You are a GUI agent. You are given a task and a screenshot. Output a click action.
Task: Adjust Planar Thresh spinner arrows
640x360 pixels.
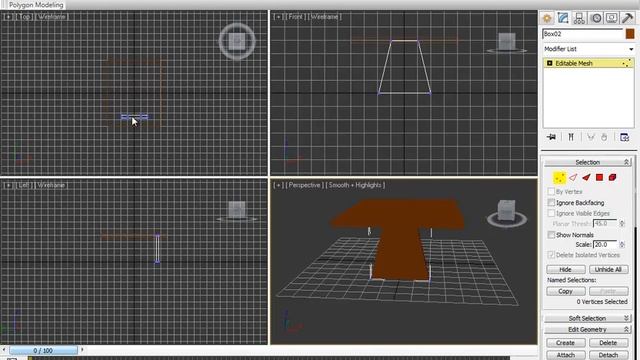[x=622, y=223]
